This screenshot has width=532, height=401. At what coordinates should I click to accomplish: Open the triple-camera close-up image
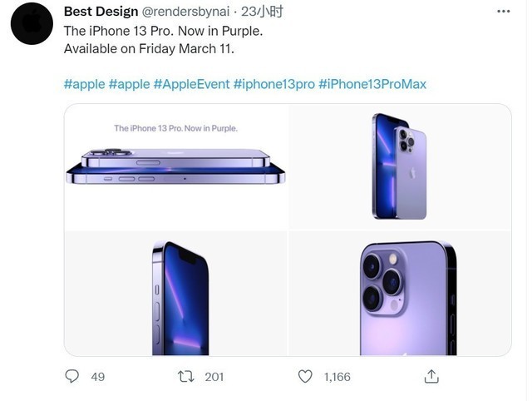click(400, 294)
